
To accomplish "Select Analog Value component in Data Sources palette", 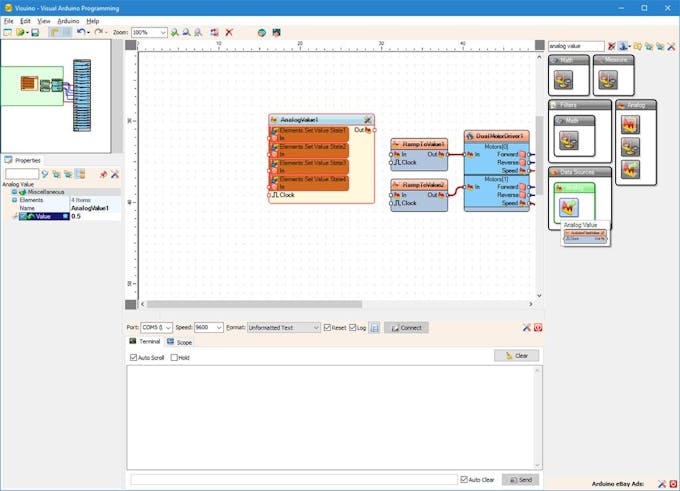I will coord(568,207).
